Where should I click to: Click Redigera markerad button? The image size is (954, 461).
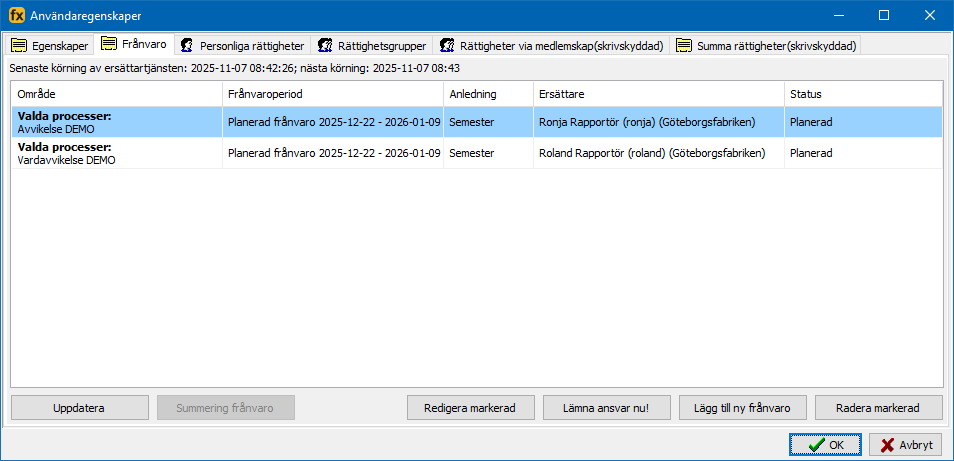[x=471, y=408]
